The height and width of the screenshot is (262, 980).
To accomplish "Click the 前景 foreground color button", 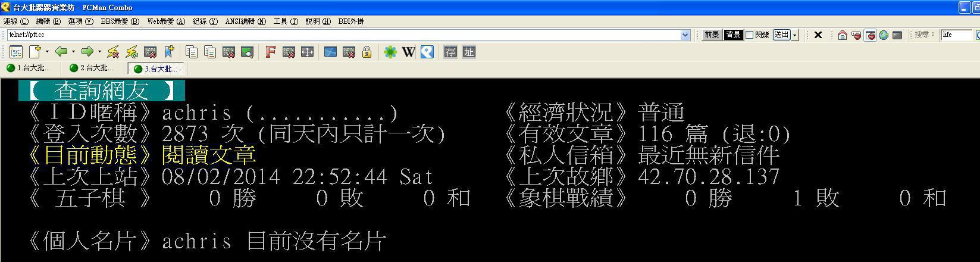I will pyautogui.click(x=712, y=35).
